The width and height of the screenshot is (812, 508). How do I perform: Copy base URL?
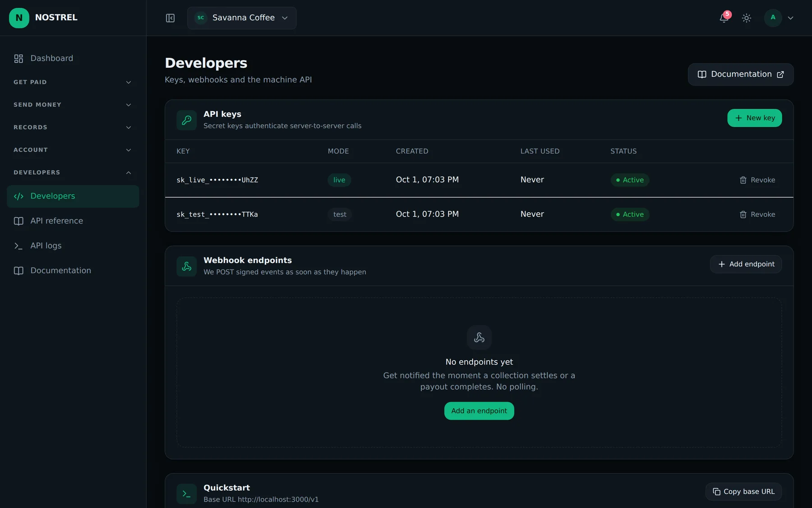point(744,492)
